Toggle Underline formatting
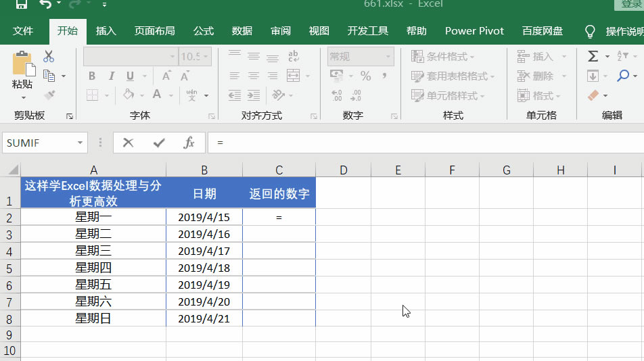The height and width of the screenshot is (361, 644). (x=130, y=76)
